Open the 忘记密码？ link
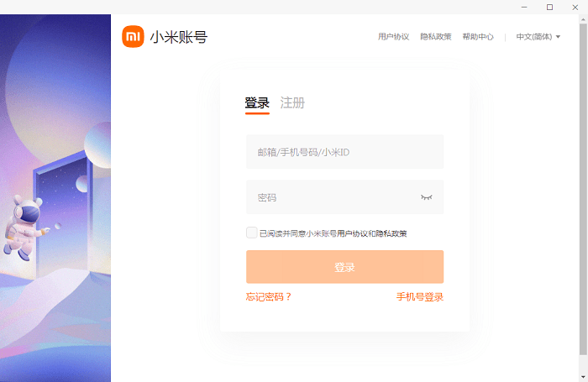This screenshot has height=382, width=588. click(x=269, y=297)
